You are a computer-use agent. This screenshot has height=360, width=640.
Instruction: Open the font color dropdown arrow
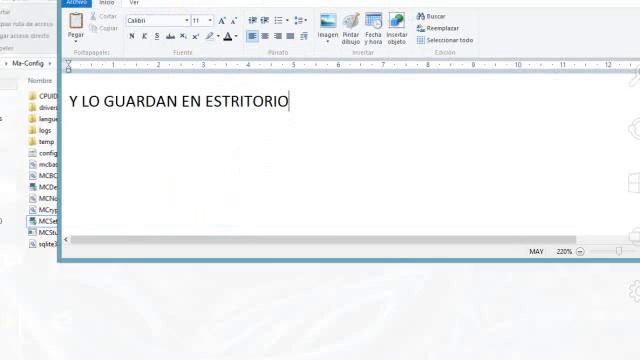click(x=236, y=36)
